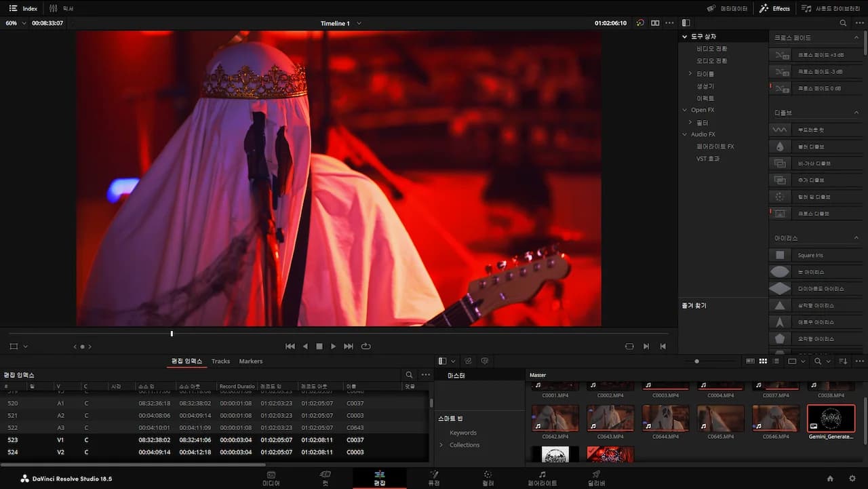The height and width of the screenshot is (489, 868).
Task: Go to project manager home icon
Action: [x=830, y=479]
